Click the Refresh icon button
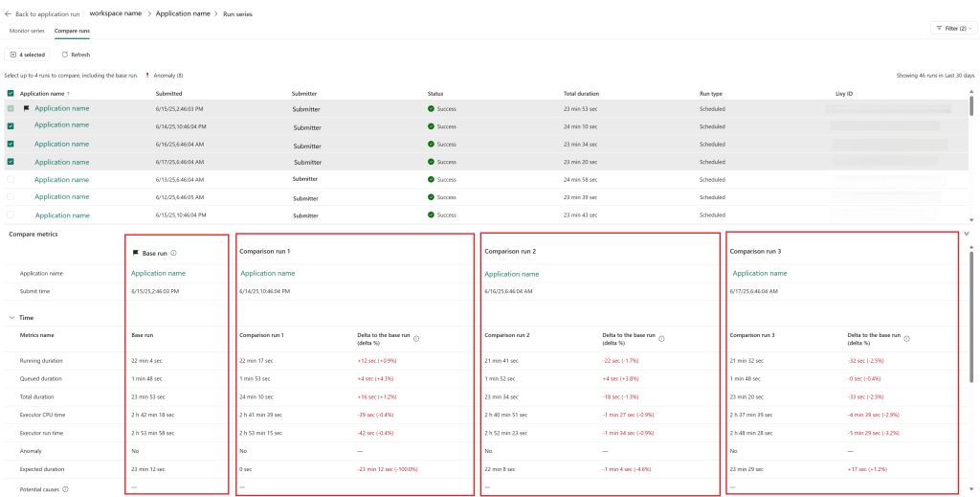Screen dimensions: 980x497 coord(65,55)
